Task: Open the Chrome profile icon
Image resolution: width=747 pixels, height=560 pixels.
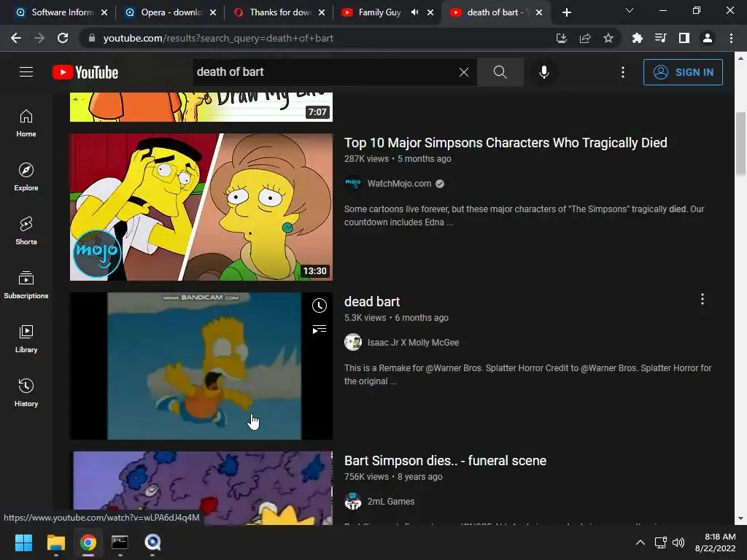Action: point(708,38)
